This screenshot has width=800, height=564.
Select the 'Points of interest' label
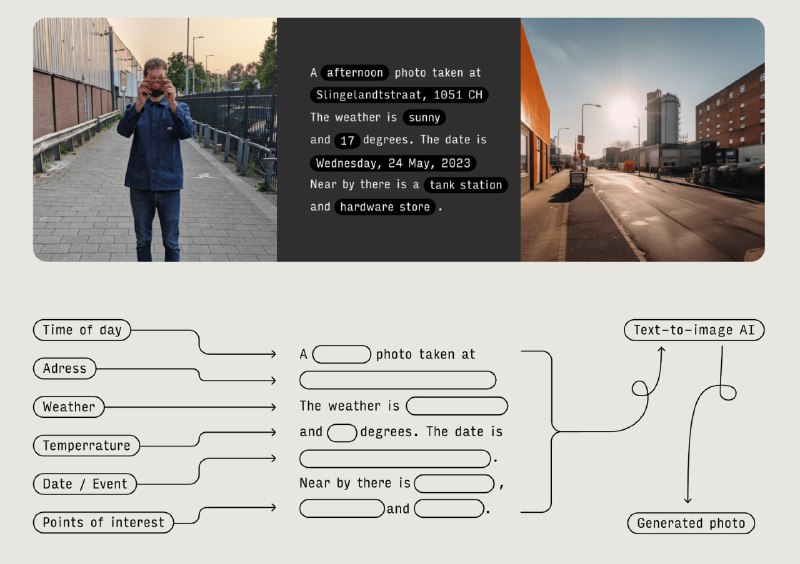click(104, 522)
